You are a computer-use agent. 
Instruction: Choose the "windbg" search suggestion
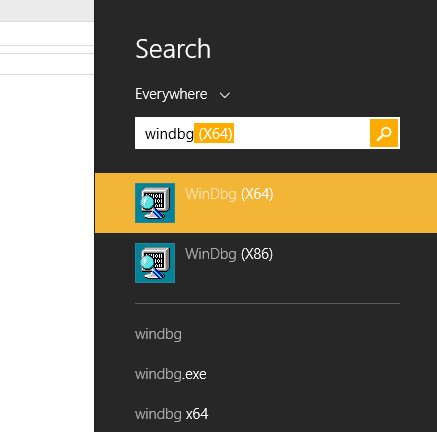pos(158,334)
